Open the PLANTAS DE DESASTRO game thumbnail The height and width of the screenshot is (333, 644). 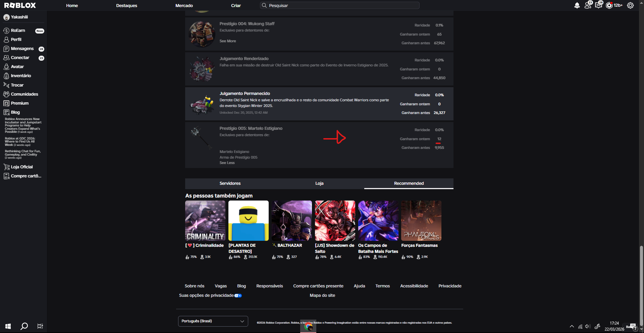click(x=249, y=221)
